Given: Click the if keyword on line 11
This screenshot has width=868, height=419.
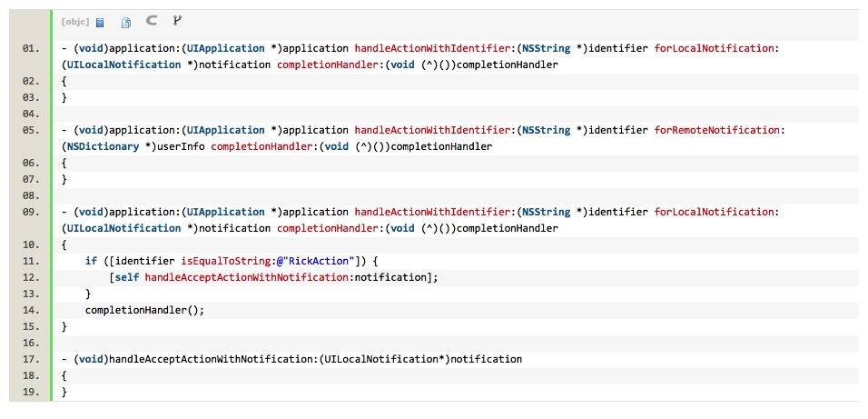Looking at the screenshot, I should pyautogui.click(x=92, y=261).
